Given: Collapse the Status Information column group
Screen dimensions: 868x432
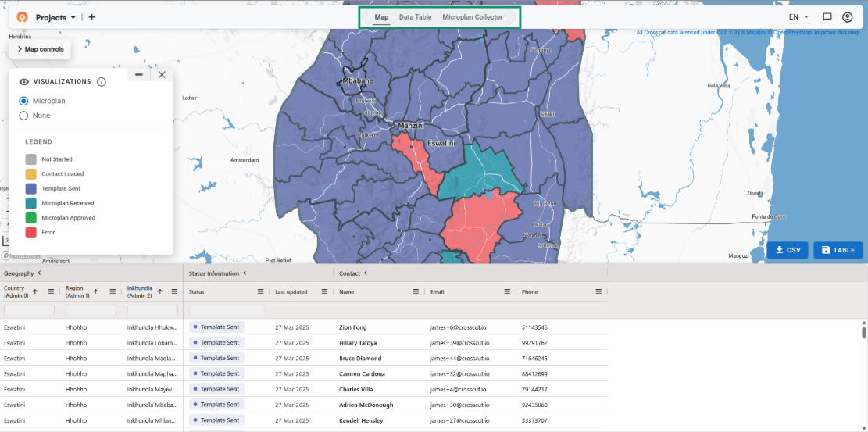Looking at the screenshot, I should coord(245,273).
